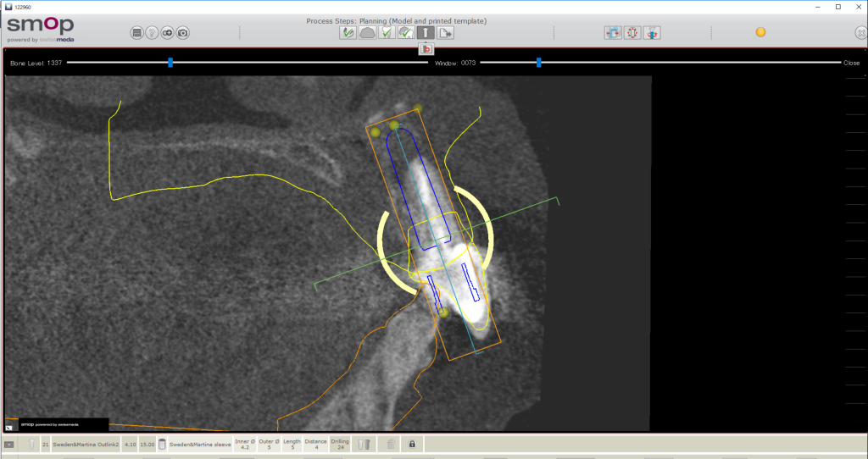Click the orange status indicator ball
This screenshot has height=459, width=868.
[x=760, y=32]
